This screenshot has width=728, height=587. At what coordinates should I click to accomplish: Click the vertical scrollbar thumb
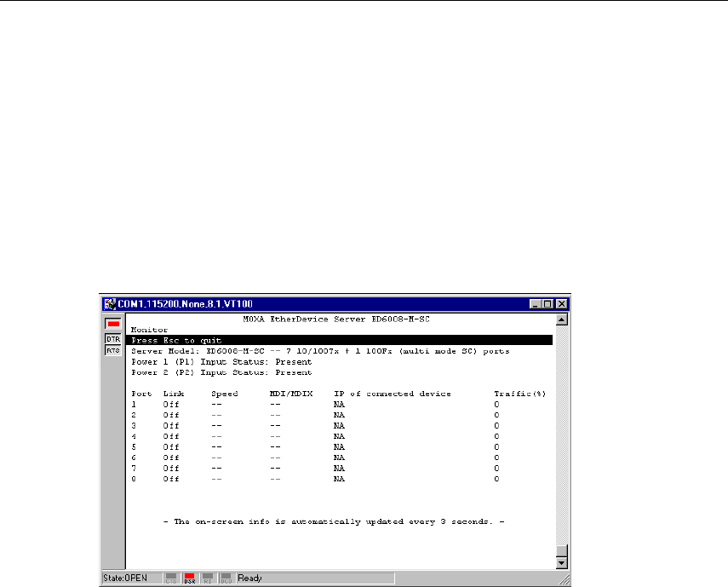[562, 550]
